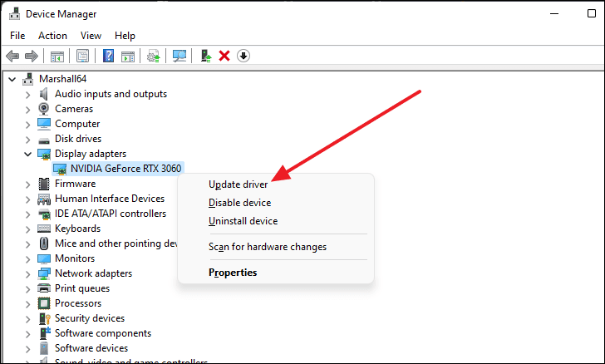This screenshot has height=364, width=605.
Task: Click the blue Help question mark icon
Action: [x=108, y=56]
